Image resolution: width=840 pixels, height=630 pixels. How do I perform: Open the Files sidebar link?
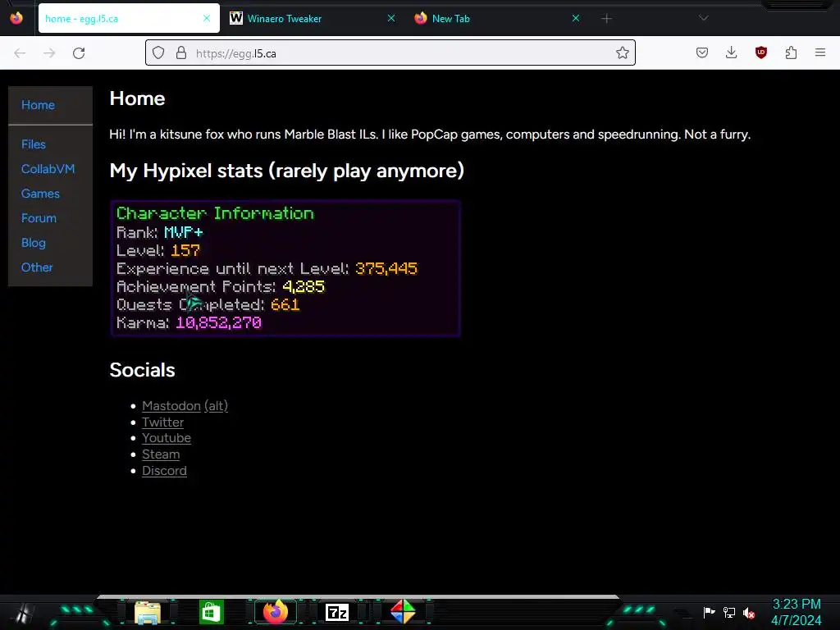coord(33,144)
